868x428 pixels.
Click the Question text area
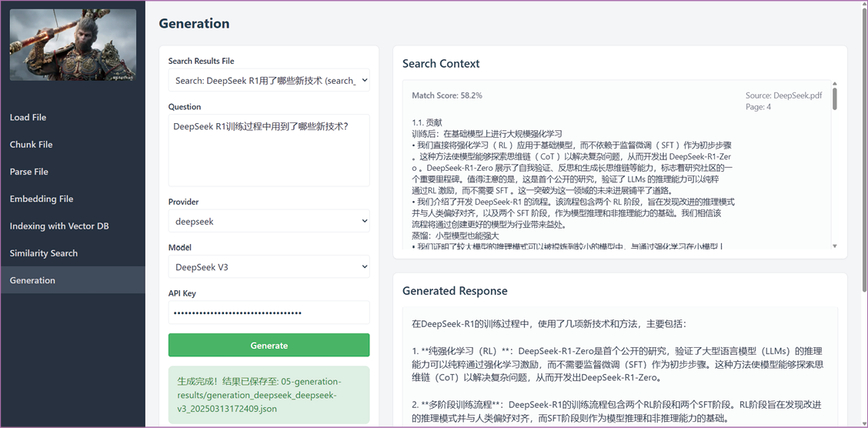coord(269,150)
